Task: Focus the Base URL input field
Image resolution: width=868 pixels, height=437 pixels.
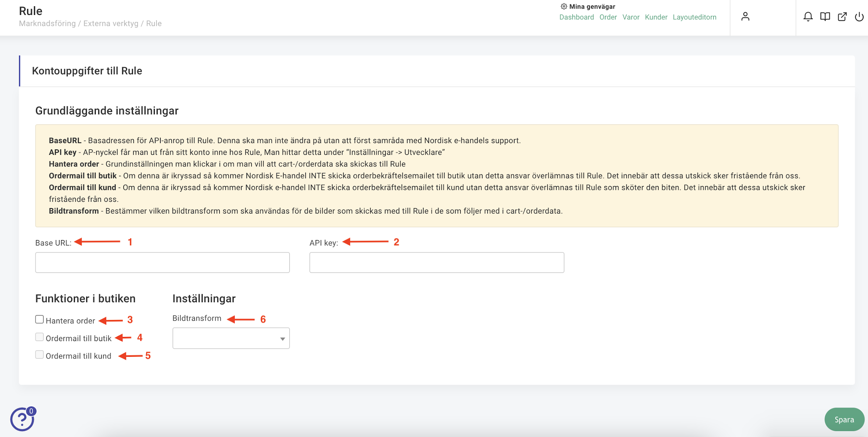Action: (x=162, y=262)
